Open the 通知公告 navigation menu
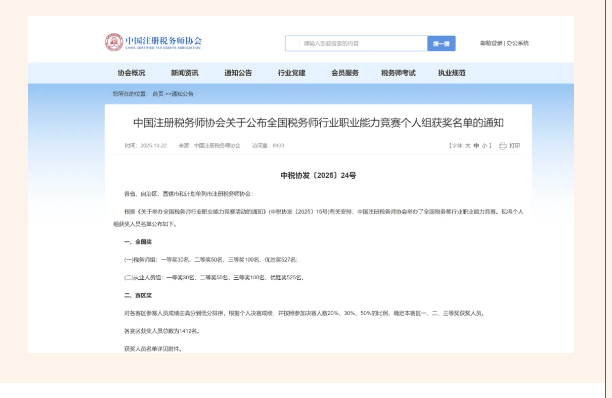Screen dimensions: 612x398 click(x=238, y=73)
